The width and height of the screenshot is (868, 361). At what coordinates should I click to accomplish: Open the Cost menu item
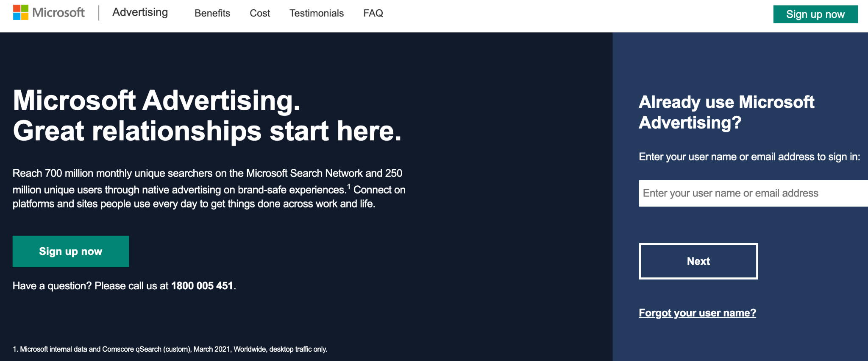click(x=260, y=13)
